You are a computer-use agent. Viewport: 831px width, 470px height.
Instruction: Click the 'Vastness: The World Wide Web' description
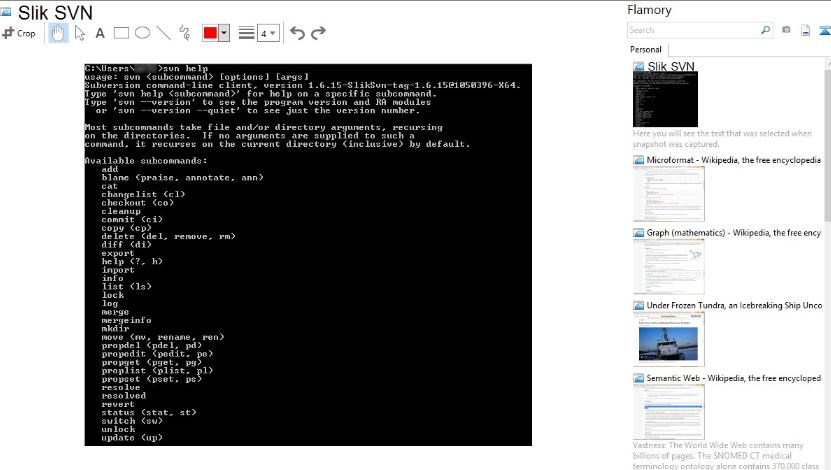[x=726, y=455]
